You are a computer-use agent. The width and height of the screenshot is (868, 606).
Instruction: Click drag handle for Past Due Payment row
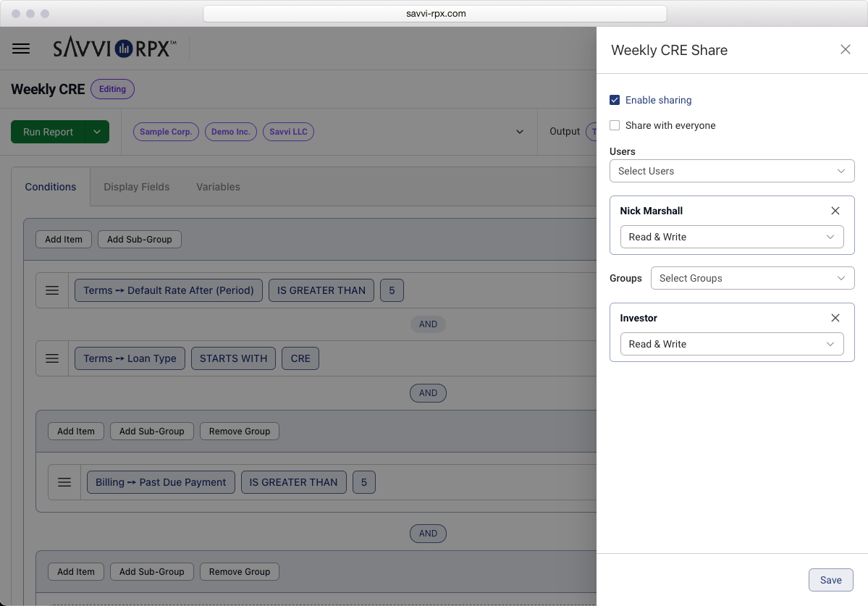pos(64,482)
